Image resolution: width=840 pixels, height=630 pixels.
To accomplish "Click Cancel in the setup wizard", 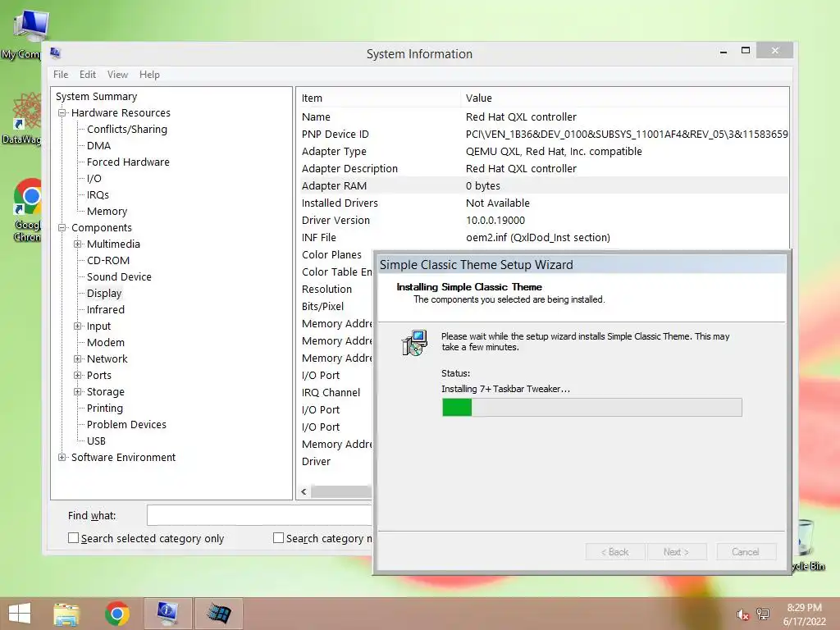I will pyautogui.click(x=746, y=552).
